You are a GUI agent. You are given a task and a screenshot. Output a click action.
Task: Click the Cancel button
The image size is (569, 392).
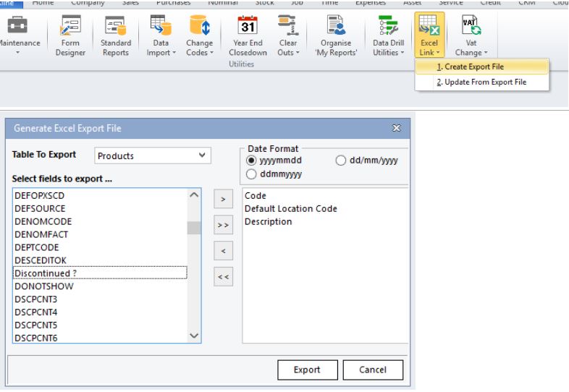[373, 370]
